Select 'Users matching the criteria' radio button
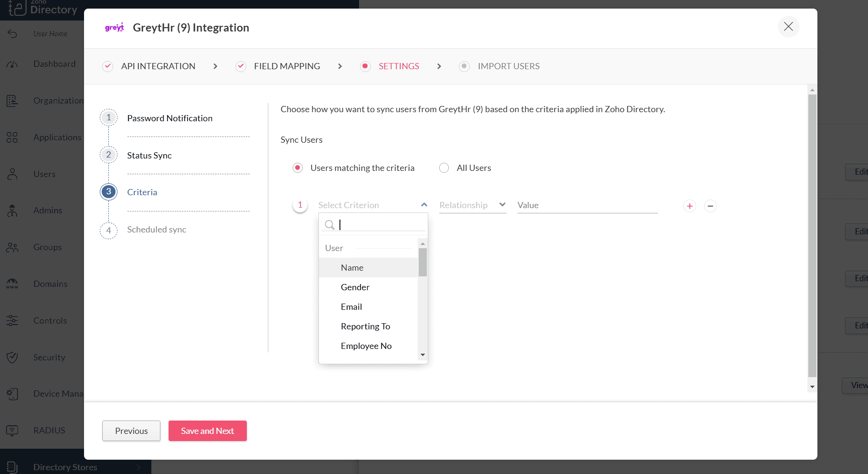Image resolution: width=868 pixels, height=474 pixels. tap(298, 168)
